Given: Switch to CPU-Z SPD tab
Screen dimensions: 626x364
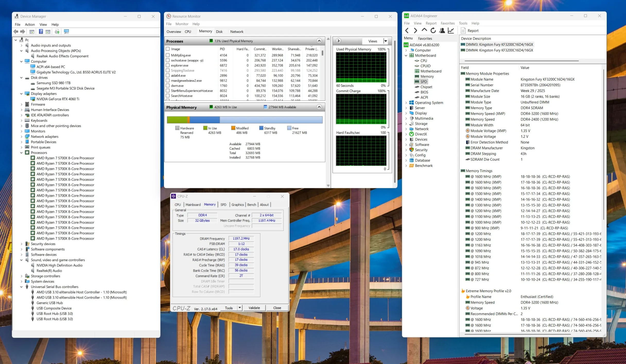Looking at the screenshot, I should point(223,205).
